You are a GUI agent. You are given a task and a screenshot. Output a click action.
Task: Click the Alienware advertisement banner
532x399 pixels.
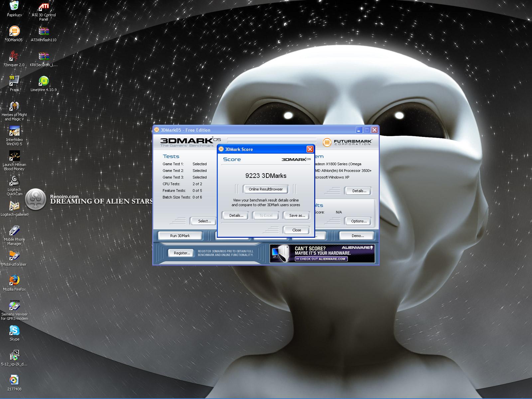tap(322, 253)
